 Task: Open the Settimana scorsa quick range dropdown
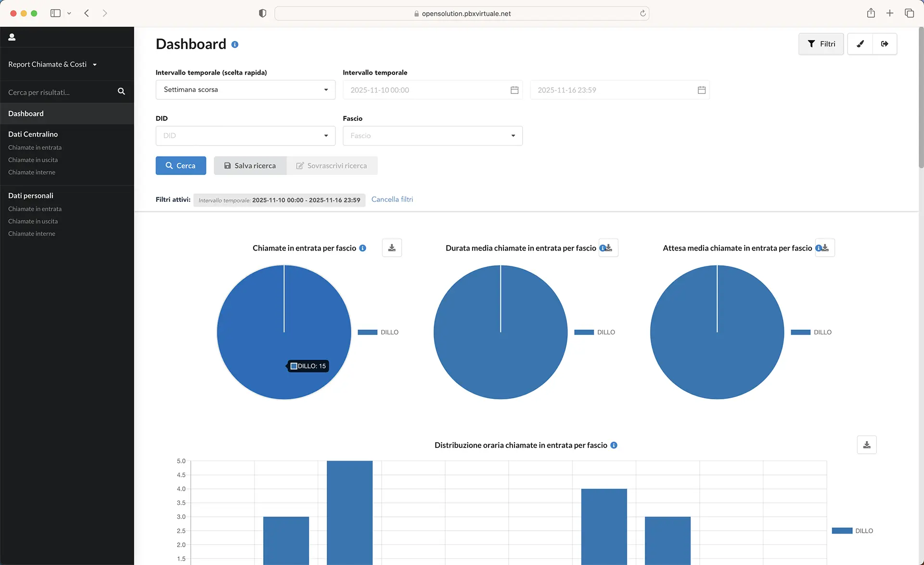245,90
